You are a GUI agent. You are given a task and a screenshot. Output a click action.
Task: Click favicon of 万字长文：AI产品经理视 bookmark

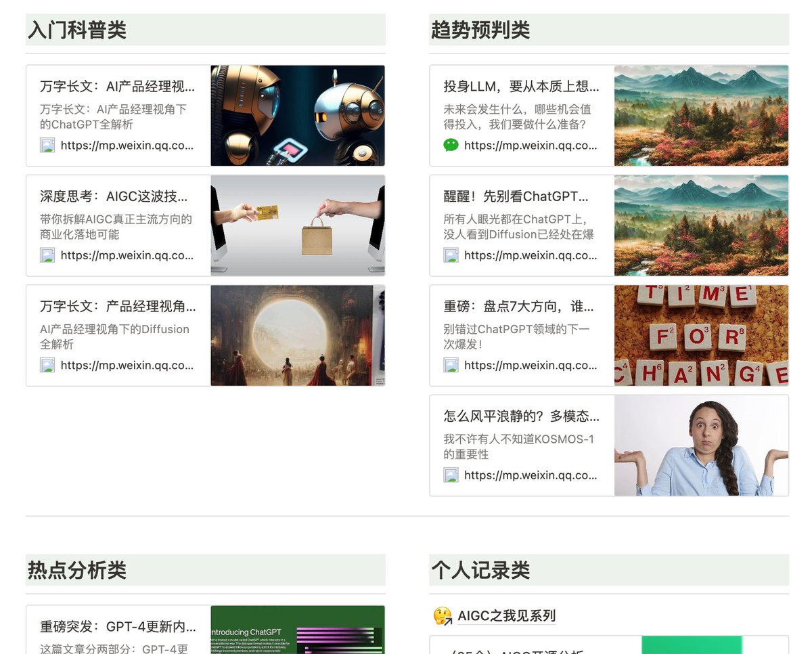[47, 145]
